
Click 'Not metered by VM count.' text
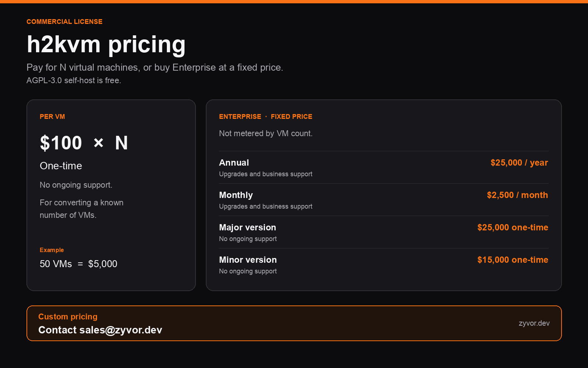(x=266, y=134)
